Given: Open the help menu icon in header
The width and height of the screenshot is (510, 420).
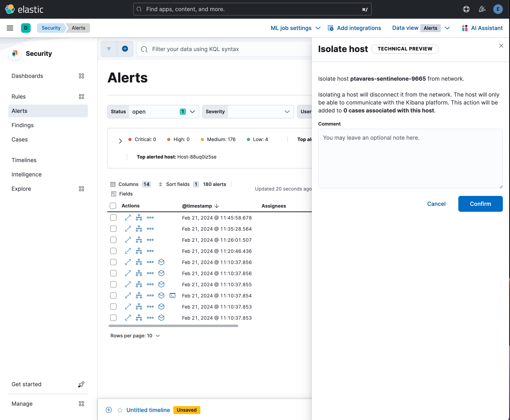Looking at the screenshot, I should point(466,9).
